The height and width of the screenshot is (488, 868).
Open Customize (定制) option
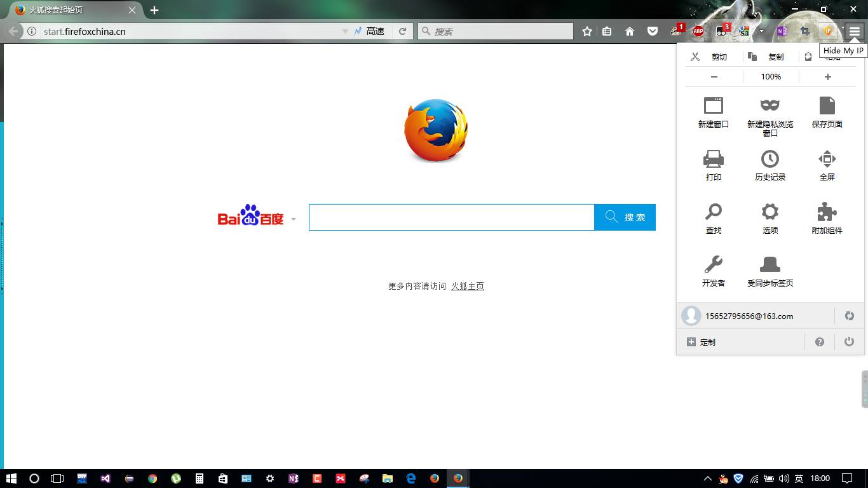click(702, 342)
